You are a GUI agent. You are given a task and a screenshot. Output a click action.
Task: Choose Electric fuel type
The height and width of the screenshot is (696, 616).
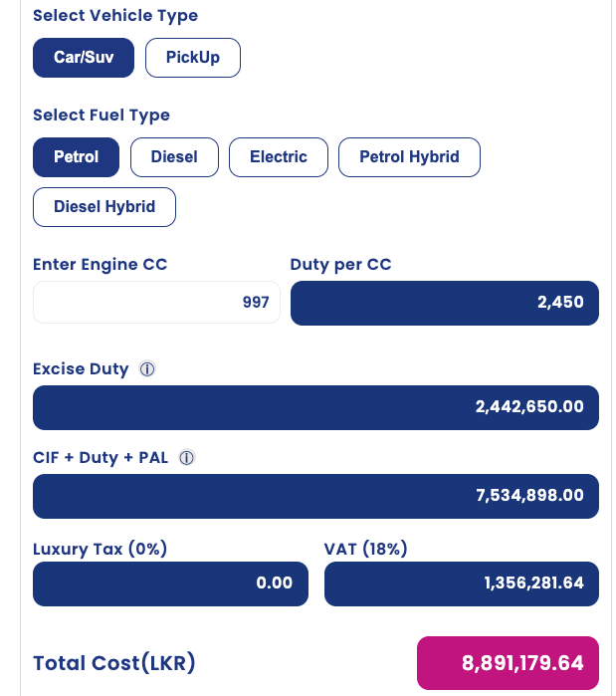coord(279,157)
